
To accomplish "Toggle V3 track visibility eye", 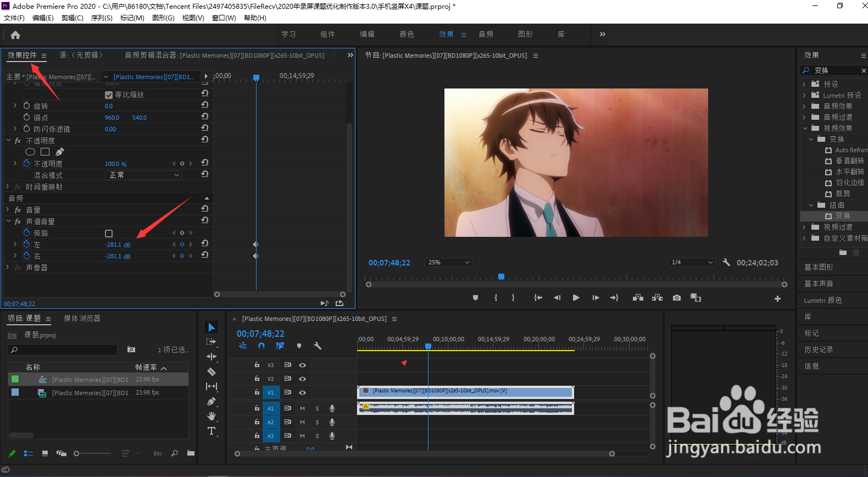I will pos(302,365).
